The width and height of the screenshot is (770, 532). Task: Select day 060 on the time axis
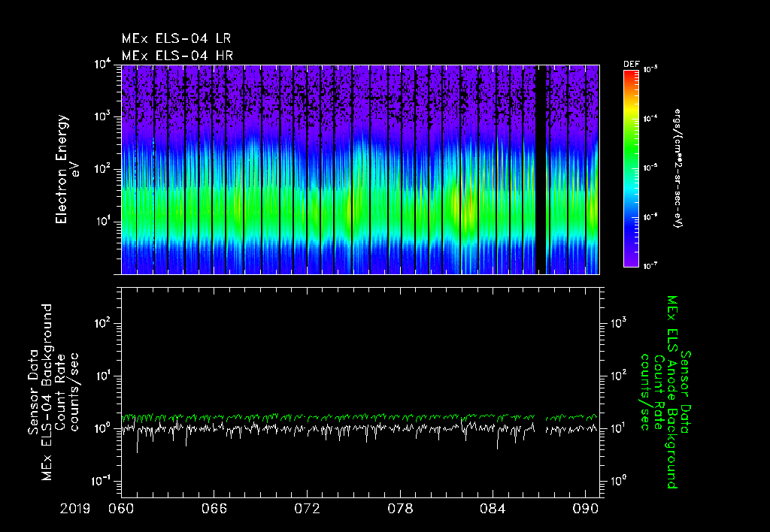121,510
